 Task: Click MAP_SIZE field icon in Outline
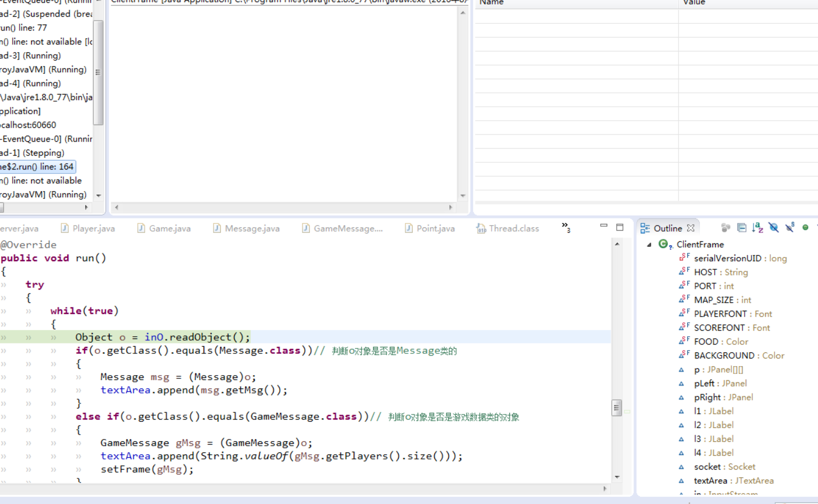684,300
